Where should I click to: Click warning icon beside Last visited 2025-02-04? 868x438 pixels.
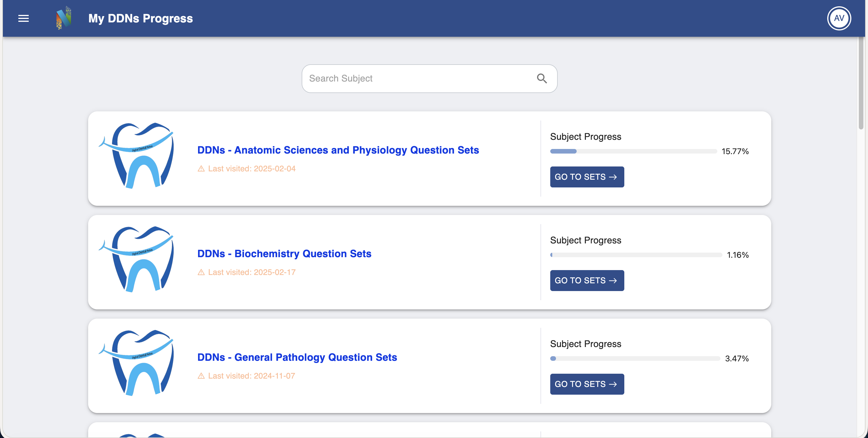(201, 169)
